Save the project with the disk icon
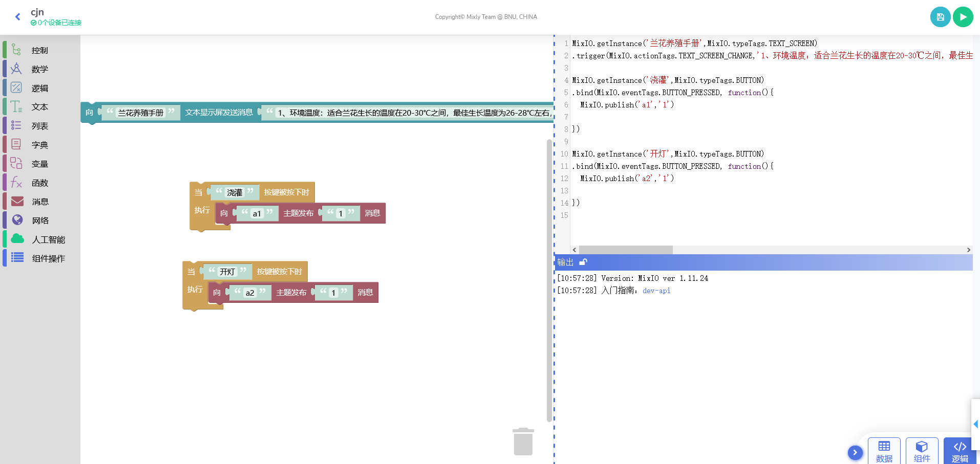The image size is (980, 464). click(x=940, y=17)
